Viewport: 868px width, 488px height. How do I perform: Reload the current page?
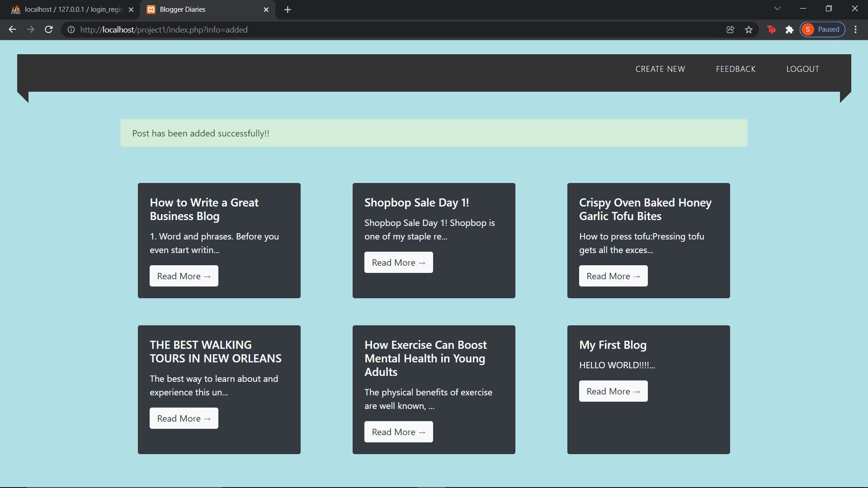pyautogui.click(x=48, y=29)
